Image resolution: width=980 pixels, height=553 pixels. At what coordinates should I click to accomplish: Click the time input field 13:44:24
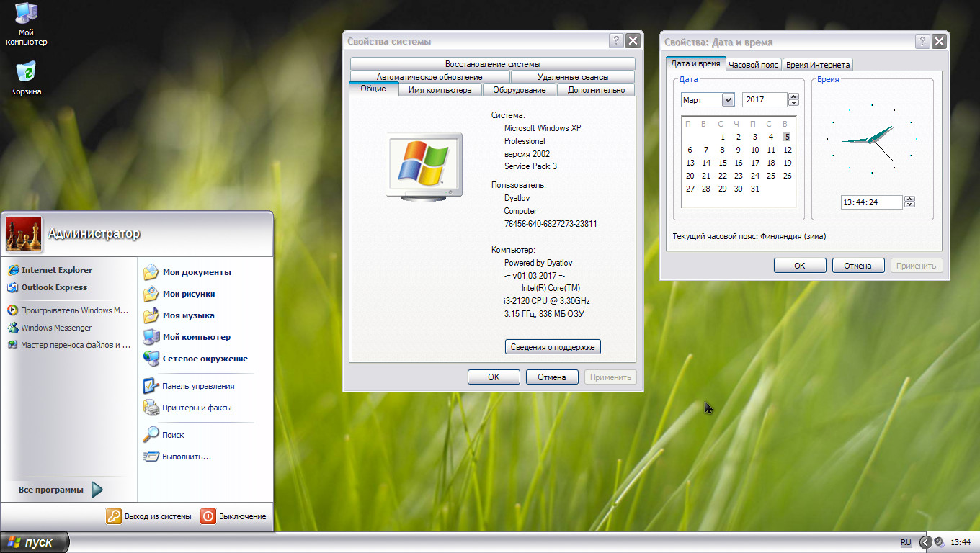coord(870,202)
